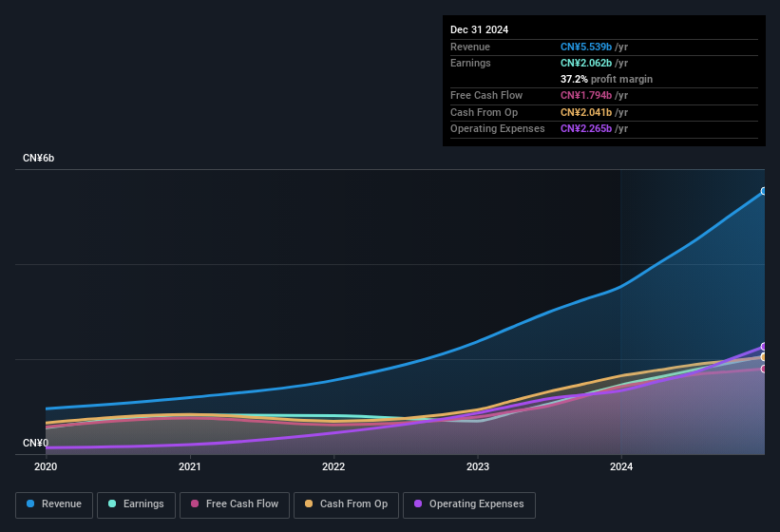Viewport: 780px width, 532px height.
Task: Click the CN¥0 y-axis label
Action: tap(36, 443)
